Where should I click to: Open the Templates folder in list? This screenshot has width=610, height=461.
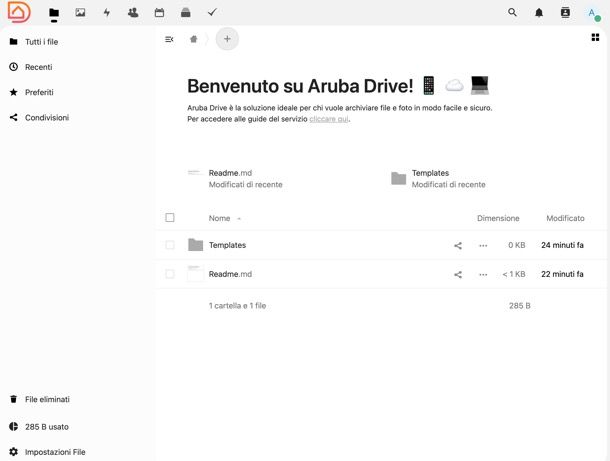pyautogui.click(x=228, y=245)
